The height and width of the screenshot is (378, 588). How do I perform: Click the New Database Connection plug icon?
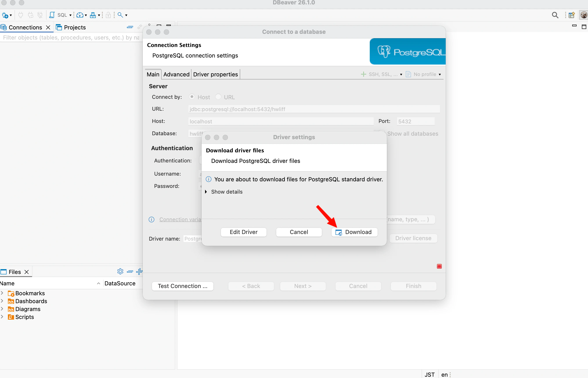pos(5,15)
